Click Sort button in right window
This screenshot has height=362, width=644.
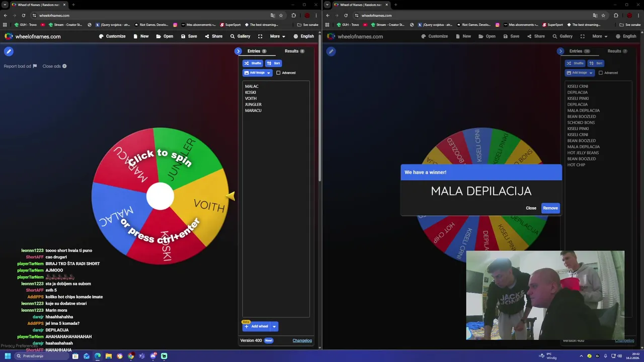(596, 63)
